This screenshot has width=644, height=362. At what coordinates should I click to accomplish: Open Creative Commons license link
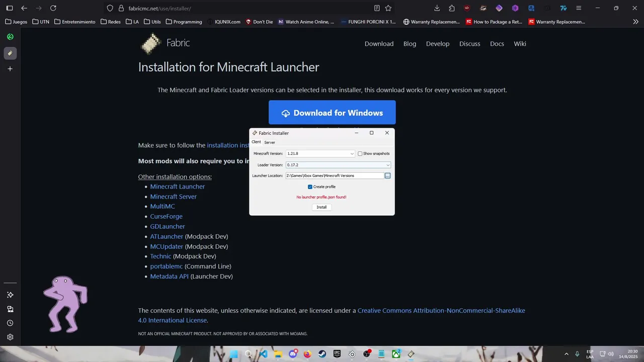click(332, 315)
